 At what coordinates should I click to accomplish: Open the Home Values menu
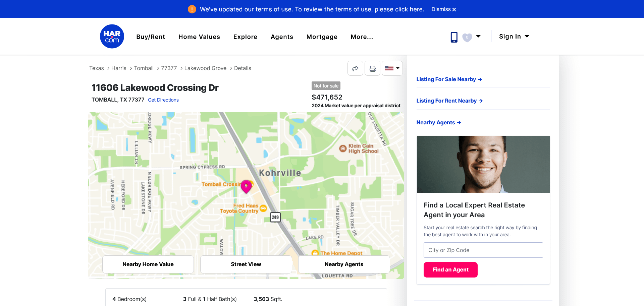[x=199, y=37]
